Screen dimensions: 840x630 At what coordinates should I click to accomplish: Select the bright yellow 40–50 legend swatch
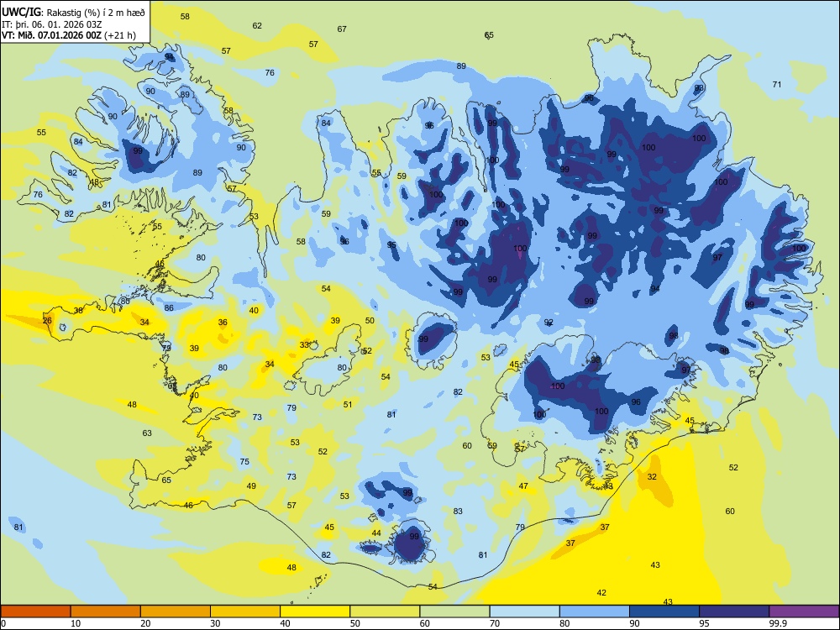click(x=315, y=612)
